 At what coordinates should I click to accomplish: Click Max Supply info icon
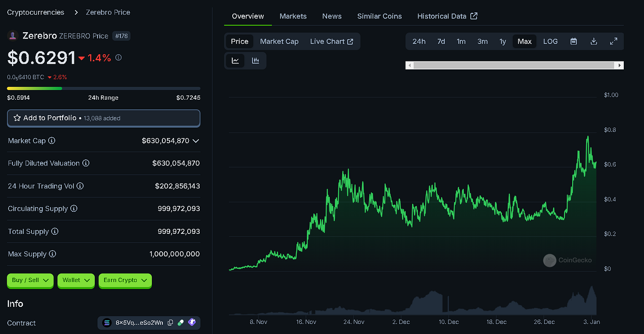pyautogui.click(x=52, y=254)
